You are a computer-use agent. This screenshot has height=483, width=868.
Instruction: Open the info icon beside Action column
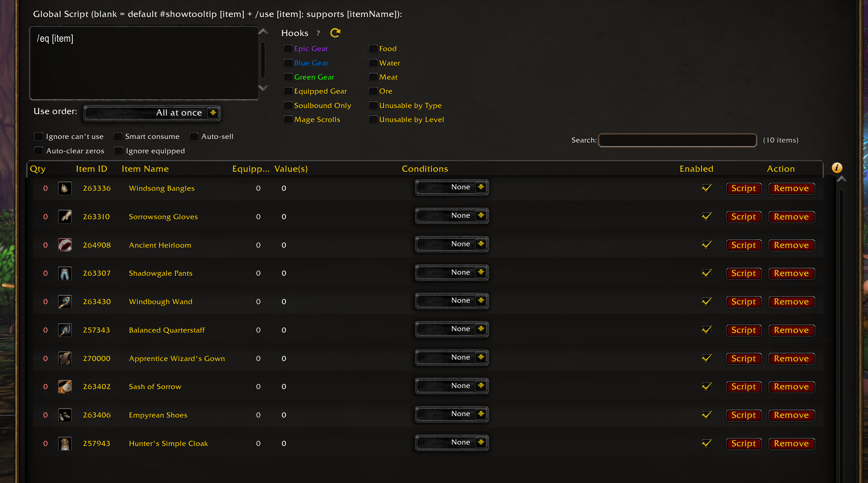click(837, 168)
